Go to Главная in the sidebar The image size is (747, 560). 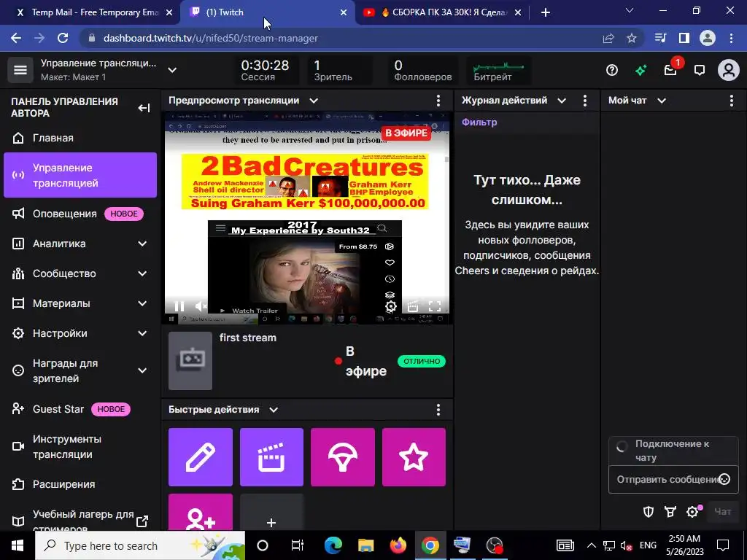click(80, 138)
